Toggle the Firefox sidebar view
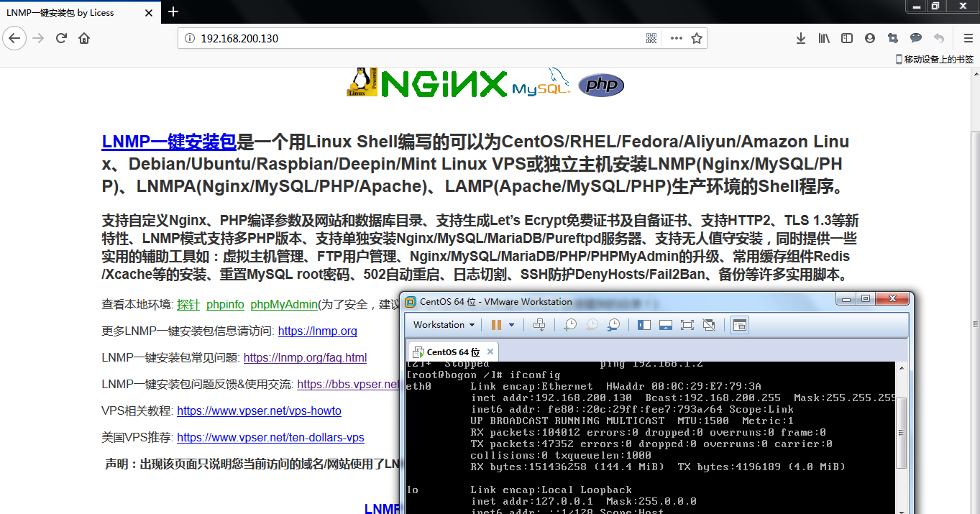 point(847,38)
